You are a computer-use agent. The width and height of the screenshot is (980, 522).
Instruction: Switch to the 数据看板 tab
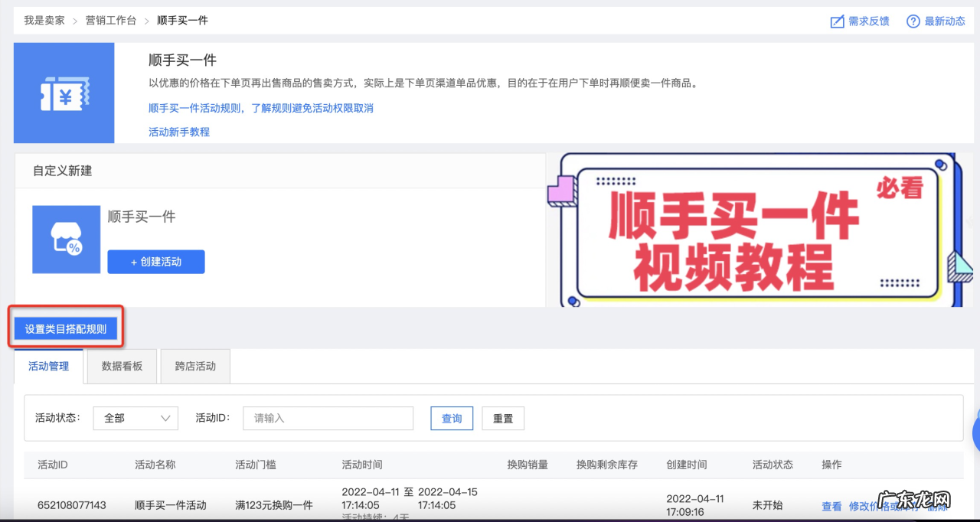121,366
